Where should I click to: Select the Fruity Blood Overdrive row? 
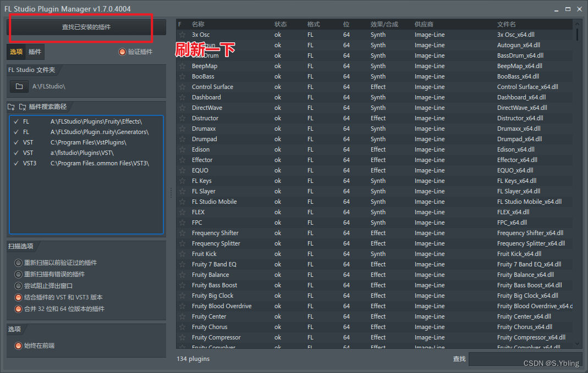pyautogui.click(x=375, y=307)
